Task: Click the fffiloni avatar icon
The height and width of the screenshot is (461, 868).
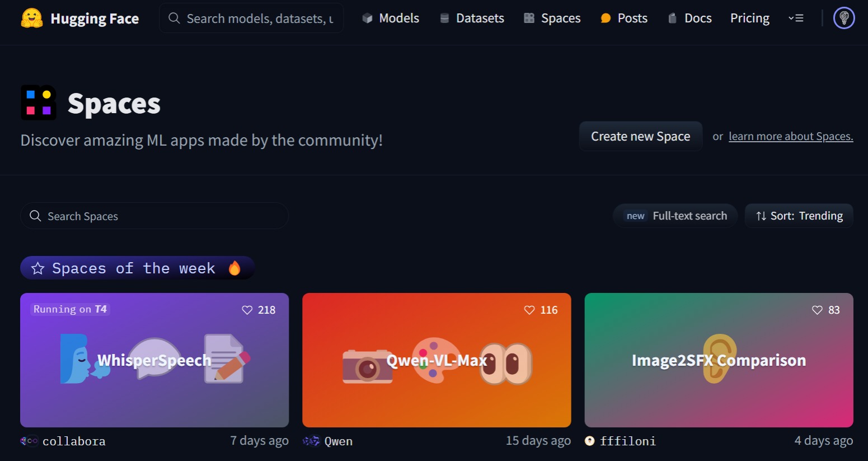Action: click(590, 441)
